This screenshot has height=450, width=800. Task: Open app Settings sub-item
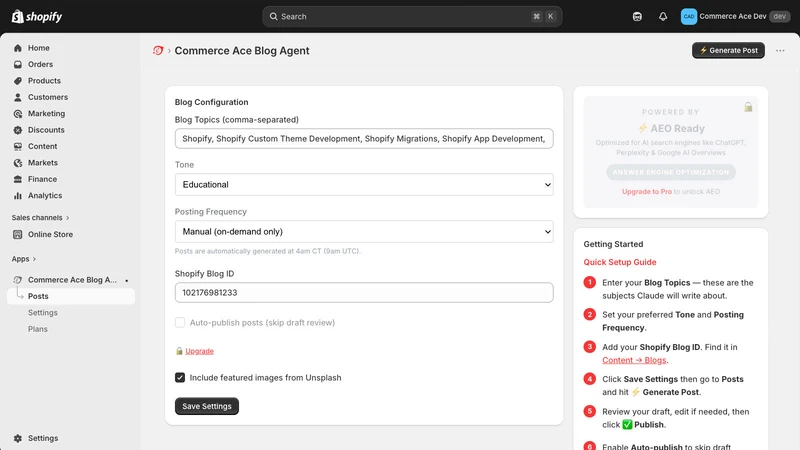click(43, 313)
